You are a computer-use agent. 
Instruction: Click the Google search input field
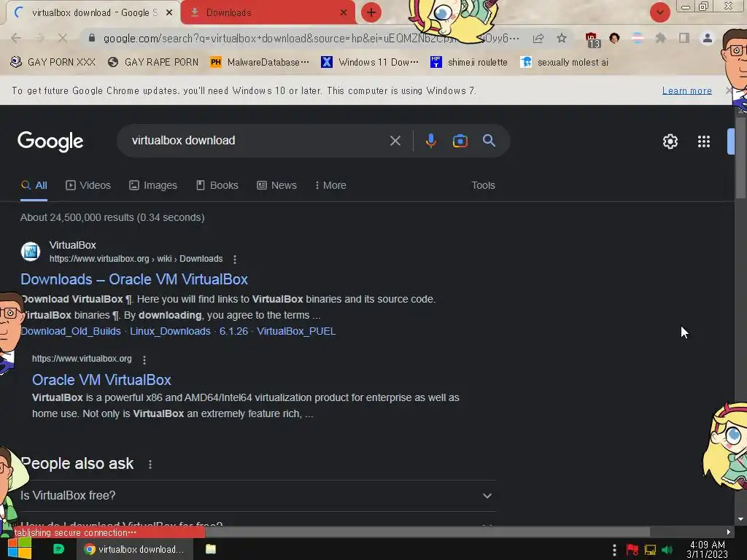pos(258,141)
